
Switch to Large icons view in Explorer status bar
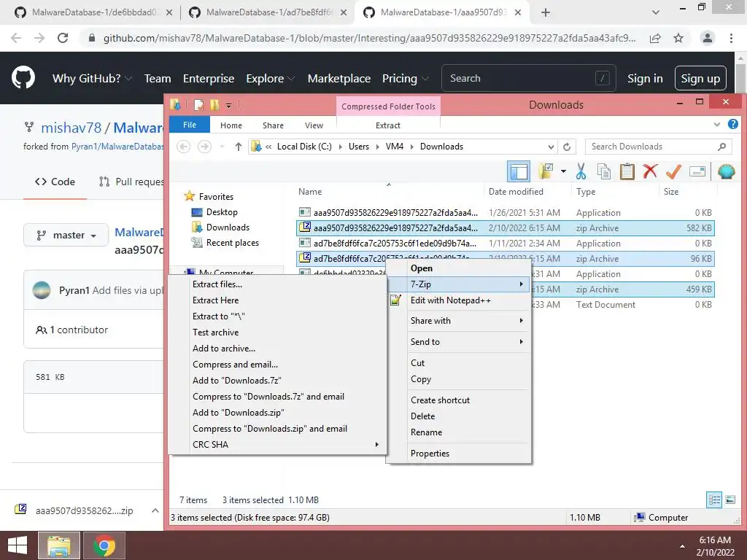pyautogui.click(x=729, y=499)
